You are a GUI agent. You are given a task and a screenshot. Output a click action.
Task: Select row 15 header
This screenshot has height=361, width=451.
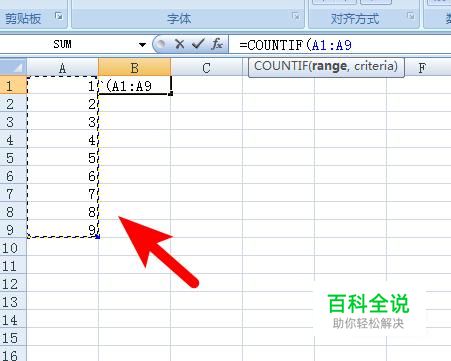[x=13, y=338]
